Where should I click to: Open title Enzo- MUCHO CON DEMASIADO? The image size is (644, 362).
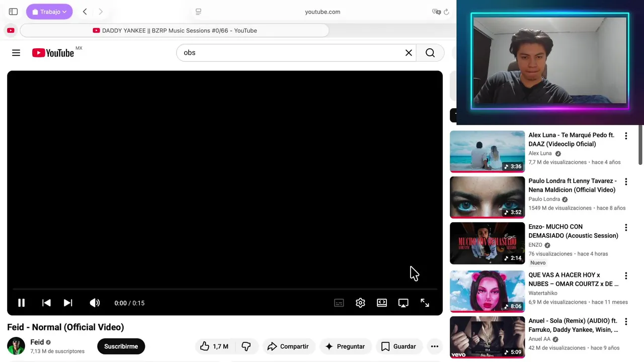[573, 231]
